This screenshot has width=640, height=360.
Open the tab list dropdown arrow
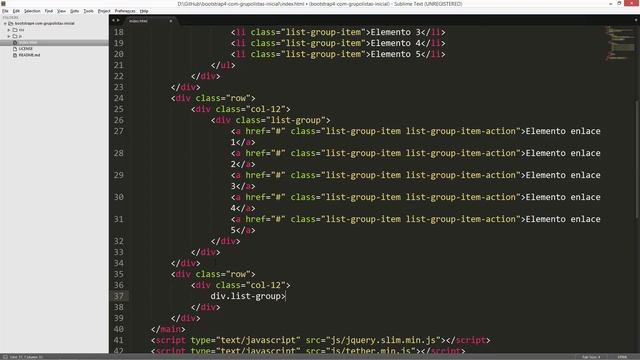(x=636, y=20)
